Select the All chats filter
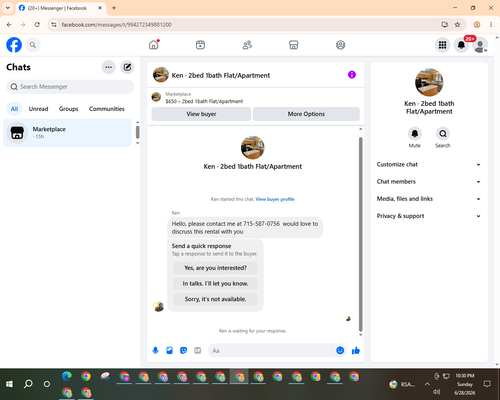The image size is (500, 400). click(14, 109)
